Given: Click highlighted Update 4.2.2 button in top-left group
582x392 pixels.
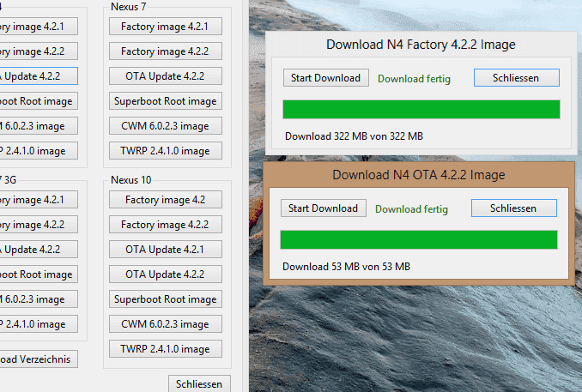Looking at the screenshot, I should 39,76.
